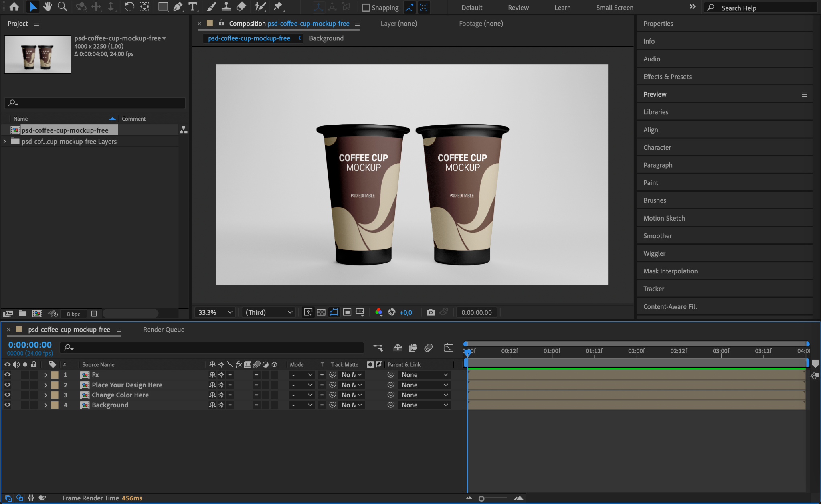Open the Third resolution dropdown
Screen dimensions: 821x504
coord(269,312)
